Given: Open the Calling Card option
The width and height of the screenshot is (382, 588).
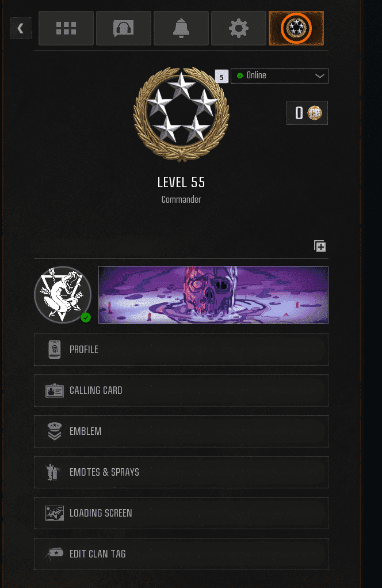Looking at the screenshot, I should (x=181, y=390).
